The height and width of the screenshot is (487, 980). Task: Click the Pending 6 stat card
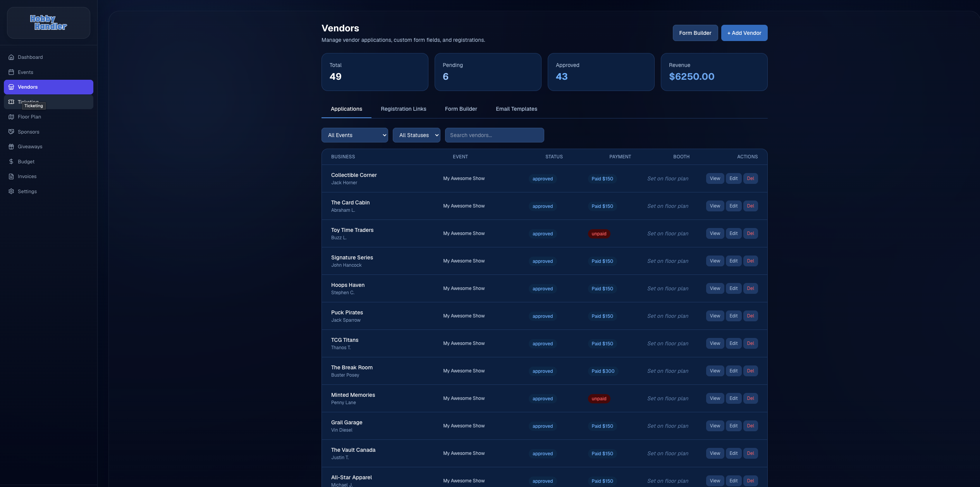[488, 72]
